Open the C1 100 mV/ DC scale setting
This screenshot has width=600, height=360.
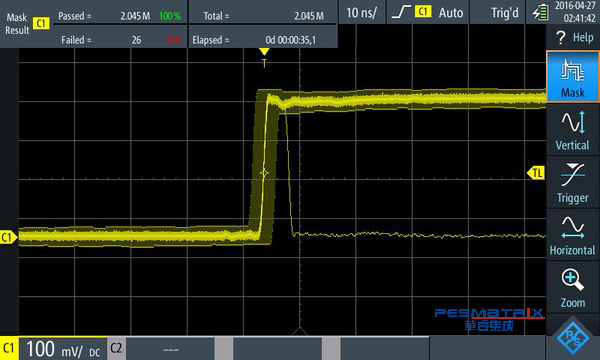click(x=63, y=349)
